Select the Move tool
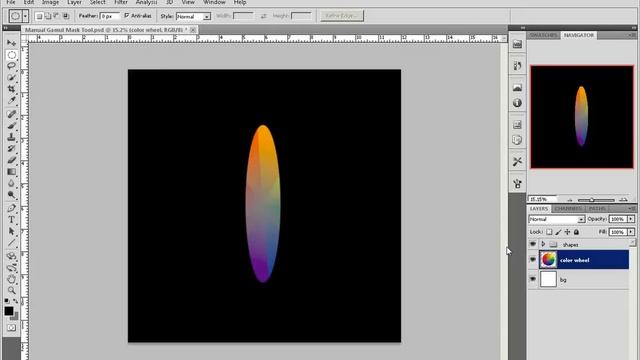 11,43
